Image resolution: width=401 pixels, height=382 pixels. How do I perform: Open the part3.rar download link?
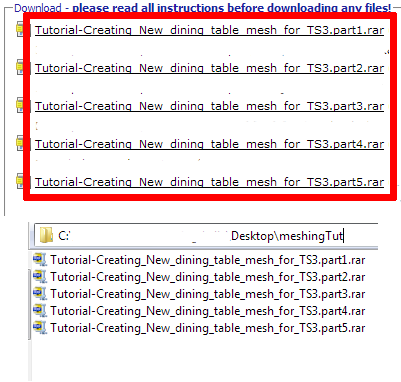tap(209, 106)
